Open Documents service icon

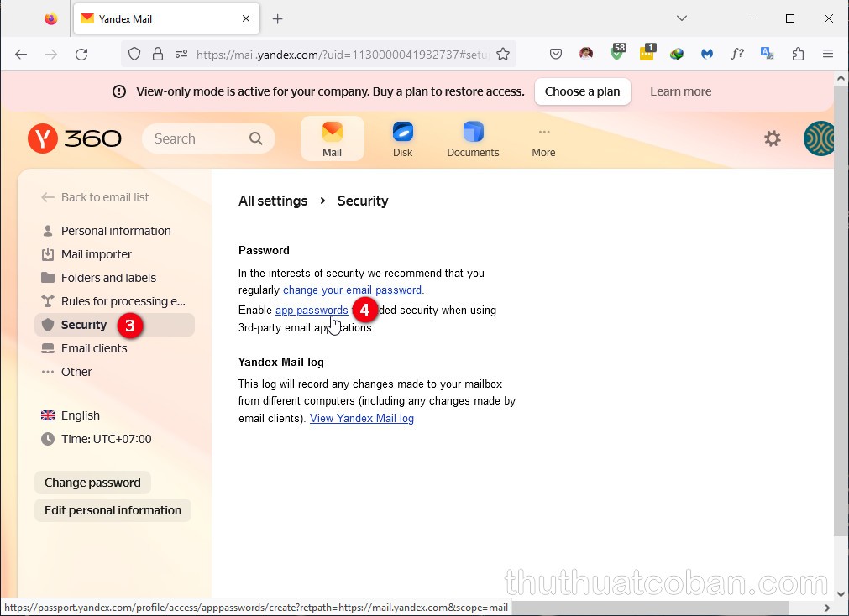473,138
